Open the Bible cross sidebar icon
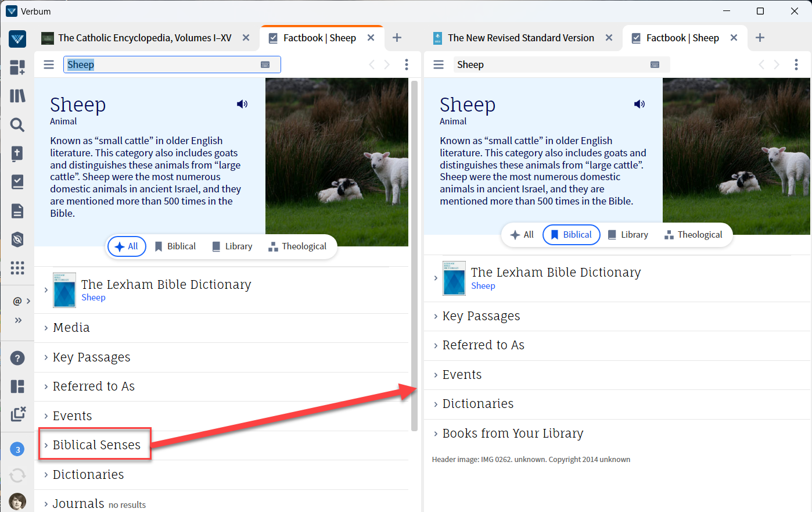812x512 pixels. 17,153
